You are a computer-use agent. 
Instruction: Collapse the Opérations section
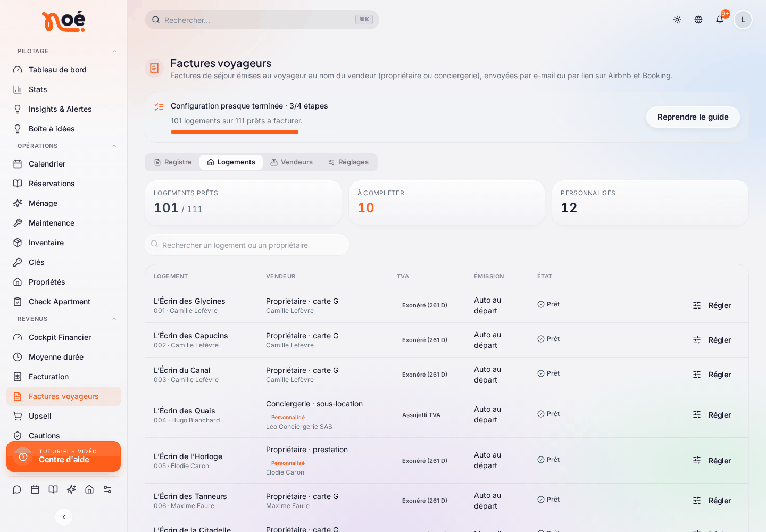click(x=114, y=146)
